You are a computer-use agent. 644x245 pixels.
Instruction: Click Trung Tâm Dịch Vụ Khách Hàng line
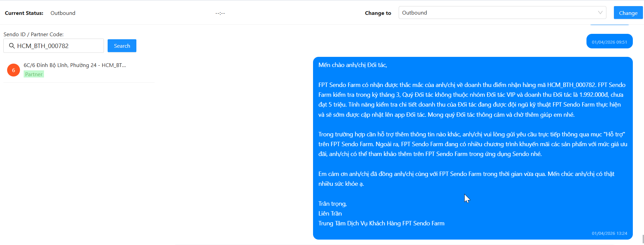point(381,223)
